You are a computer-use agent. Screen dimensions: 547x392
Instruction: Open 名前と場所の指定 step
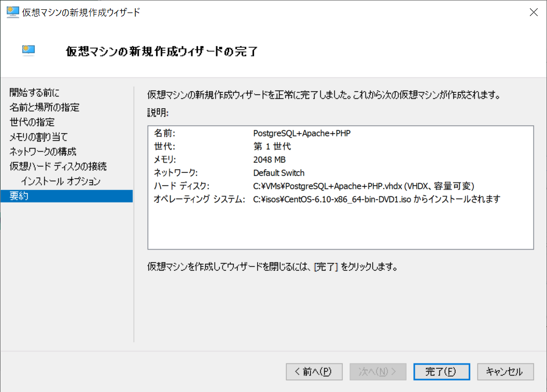(44, 107)
